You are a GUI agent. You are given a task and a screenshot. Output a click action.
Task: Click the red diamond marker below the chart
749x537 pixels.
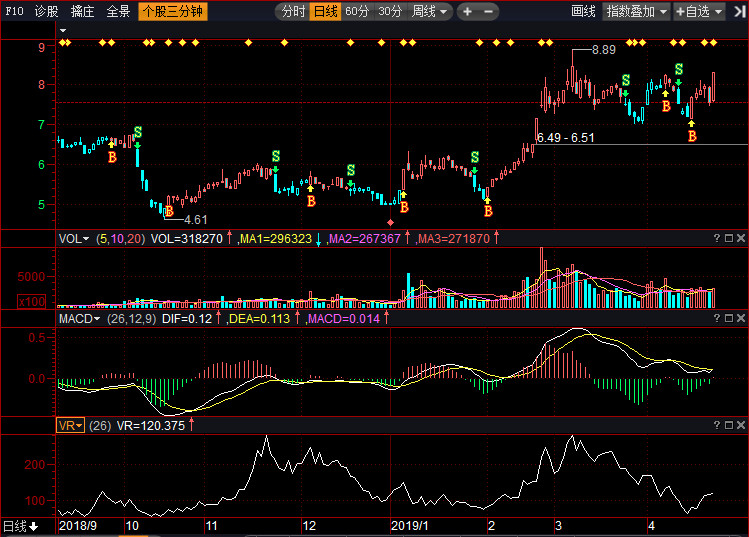[x=390, y=223]
